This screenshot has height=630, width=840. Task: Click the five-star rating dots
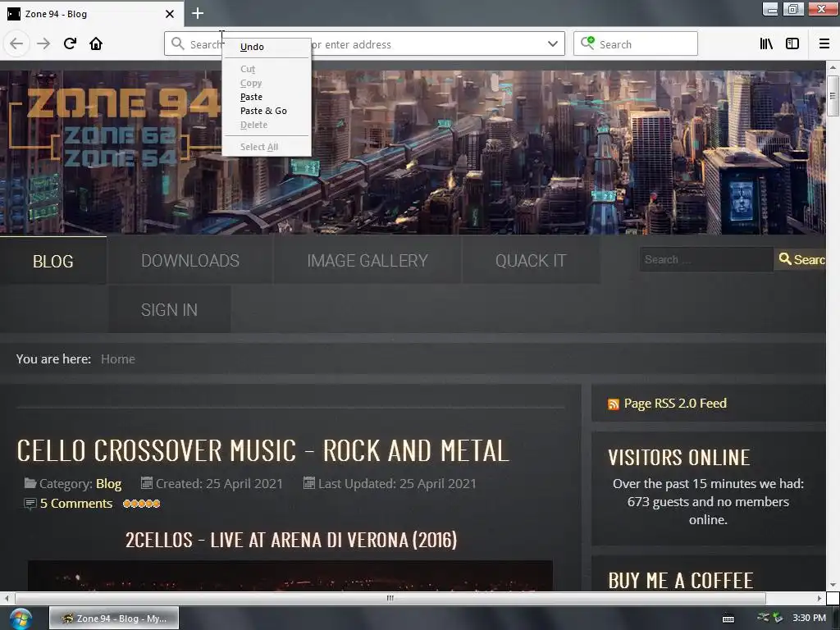[141, 504]
